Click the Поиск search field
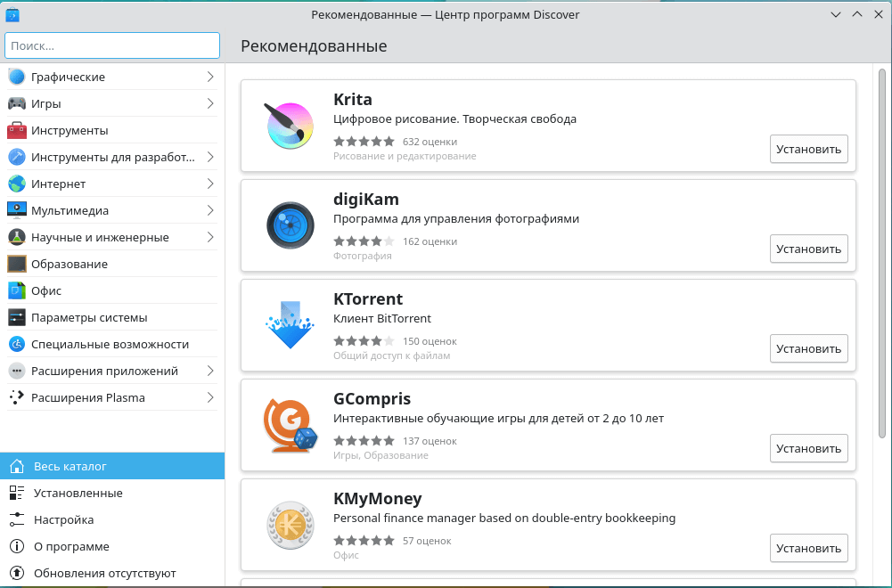 (x=112, y=45)
